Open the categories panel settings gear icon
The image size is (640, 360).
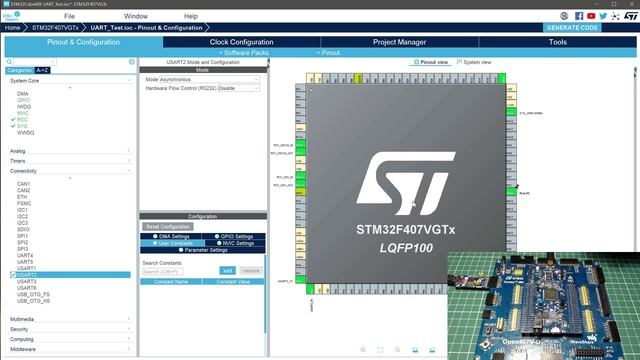click(x=132, y=62)
